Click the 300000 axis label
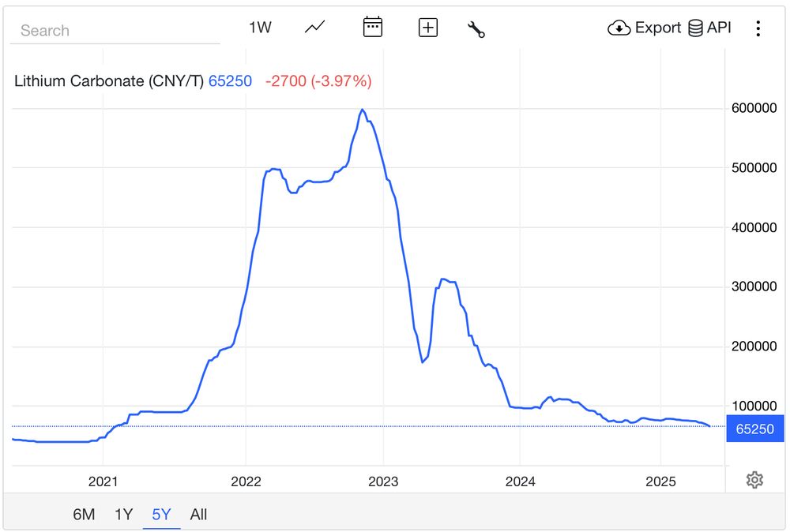790x532 pixels. pyautogui.click(x=754, y=287)
